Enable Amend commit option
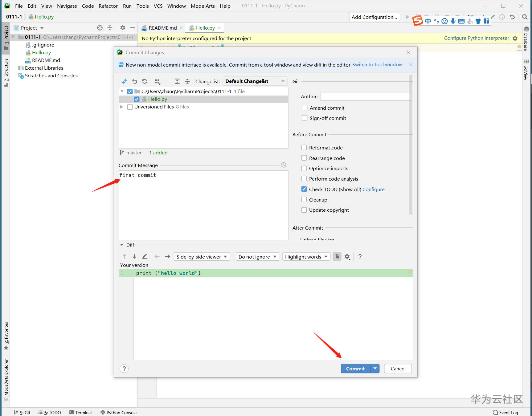The height and width of the screenshot is (416, 532). [305, 108]
